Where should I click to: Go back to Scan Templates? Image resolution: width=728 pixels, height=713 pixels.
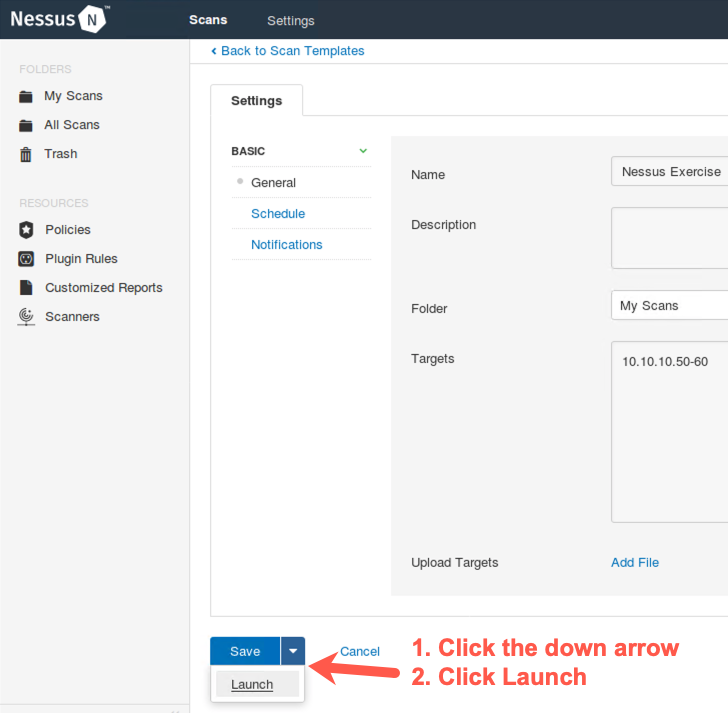(288, 51)
